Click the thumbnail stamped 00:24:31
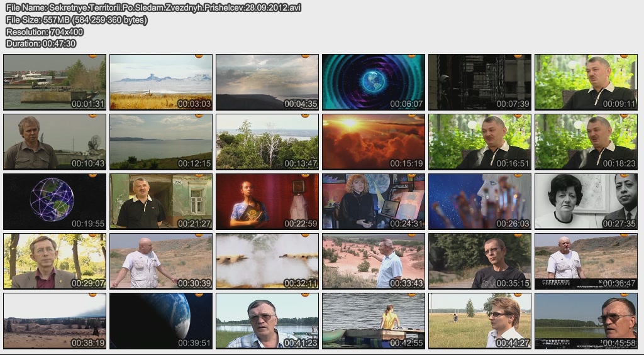This screenshot has height=355, width=644. 374,202
